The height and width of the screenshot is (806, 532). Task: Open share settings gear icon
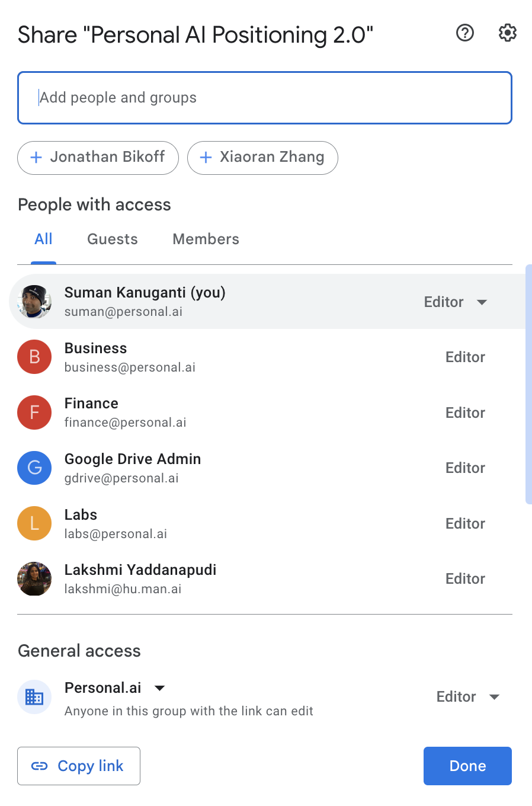[508, 33]
